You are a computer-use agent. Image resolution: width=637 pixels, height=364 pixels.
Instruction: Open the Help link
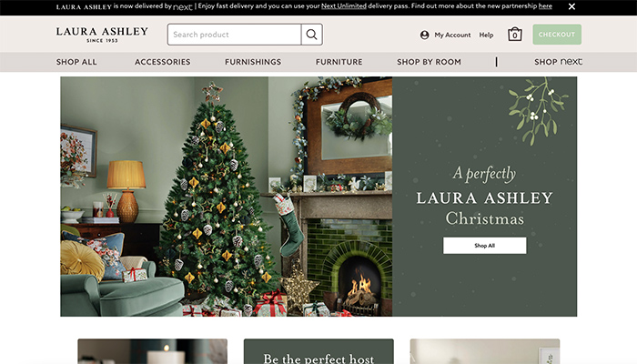(x=486, y=35)
